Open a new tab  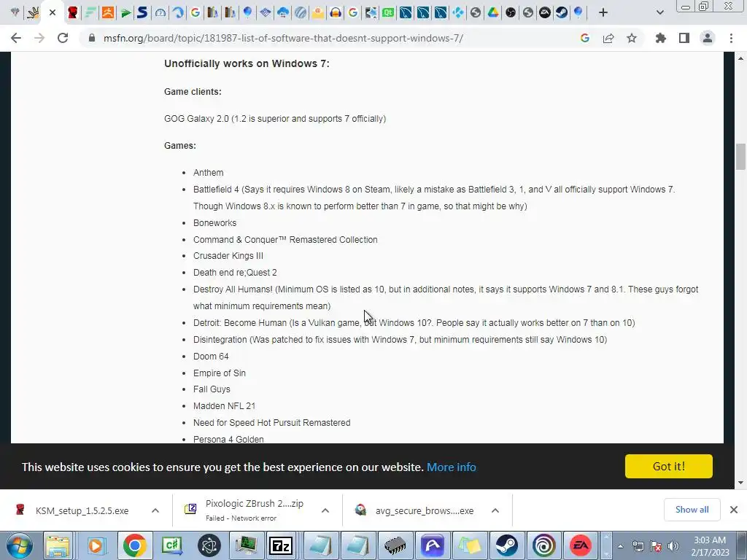tap(603, 12)
